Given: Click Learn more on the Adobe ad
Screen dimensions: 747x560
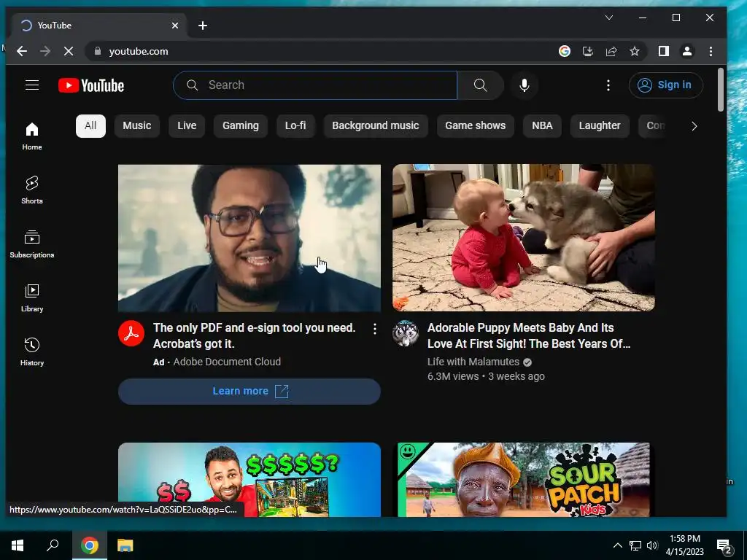Looking at the screenshot, I should click(x=249, y=392).
